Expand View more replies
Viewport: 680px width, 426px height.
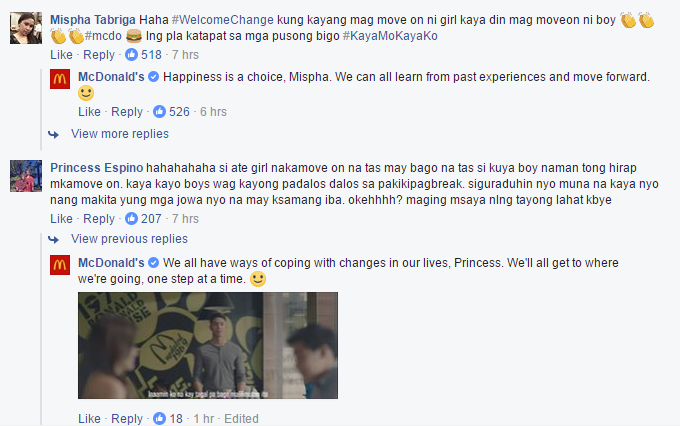click(x=120, y=134)
